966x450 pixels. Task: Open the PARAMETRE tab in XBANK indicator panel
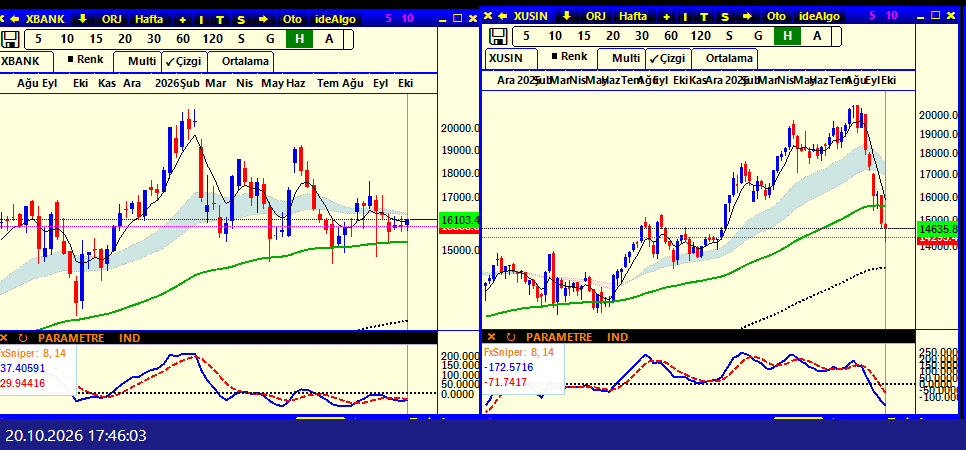click(x=73, y=338)
